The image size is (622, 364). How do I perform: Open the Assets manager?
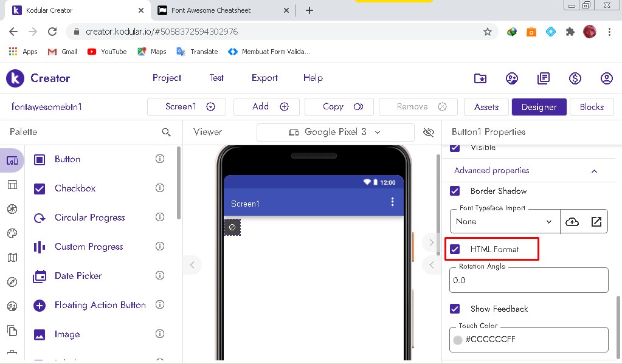486,107
